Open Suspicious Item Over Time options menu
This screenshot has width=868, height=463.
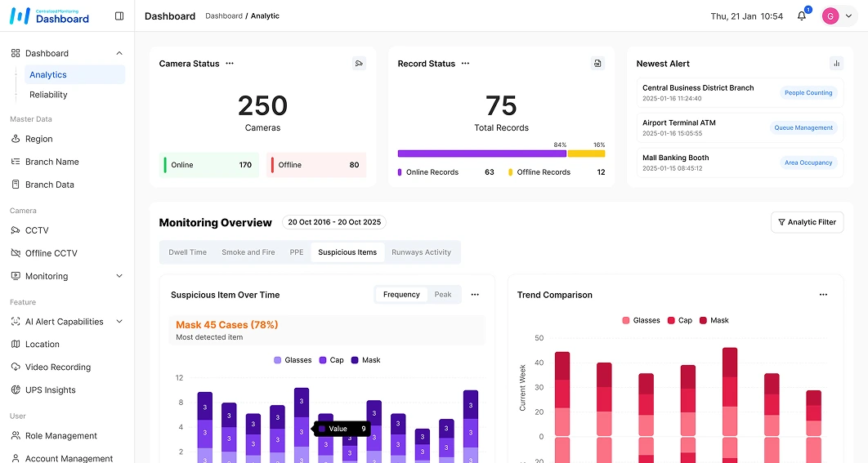click(x=475, y=295)
